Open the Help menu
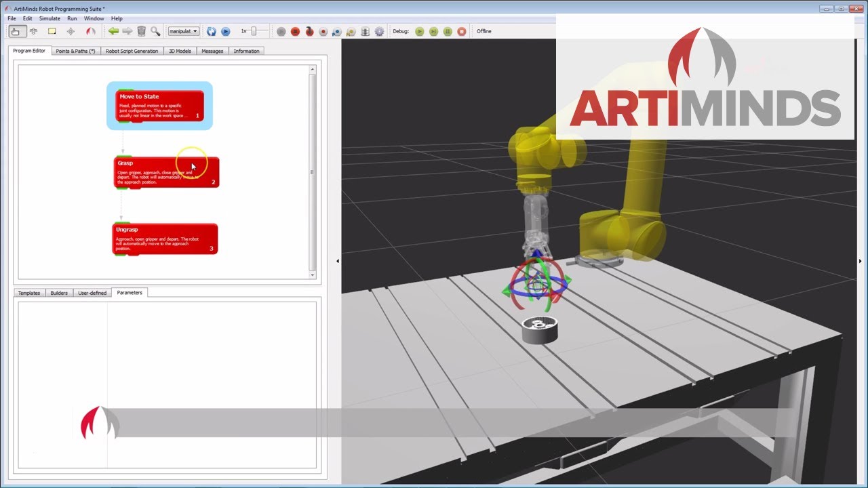The width and height of the screenshot is (868, 488). click(x=117, y=18)
